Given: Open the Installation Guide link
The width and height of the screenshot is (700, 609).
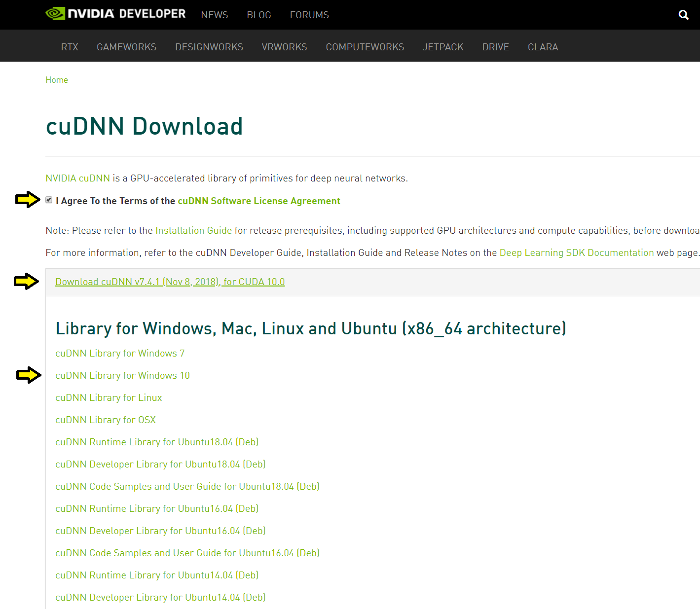Looking at the screenshot, I should coord(193,230).
